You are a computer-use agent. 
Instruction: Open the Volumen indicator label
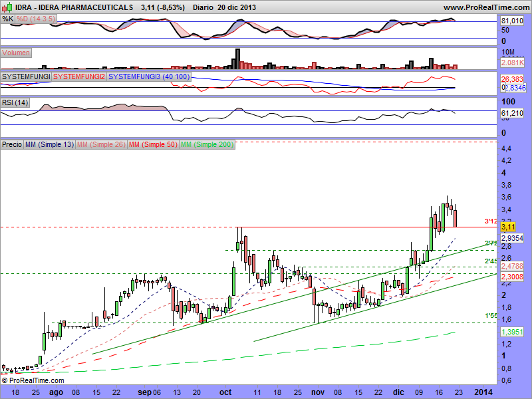[x=16, y=53]
